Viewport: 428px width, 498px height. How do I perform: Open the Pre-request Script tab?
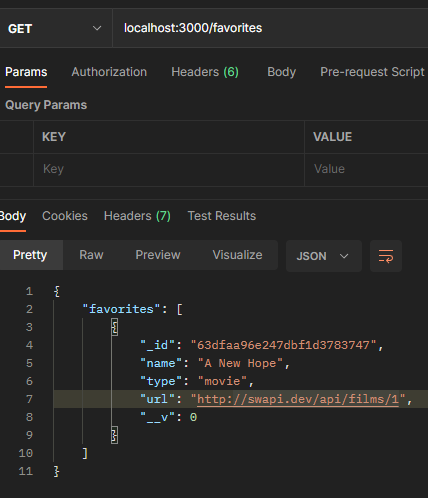372,72
